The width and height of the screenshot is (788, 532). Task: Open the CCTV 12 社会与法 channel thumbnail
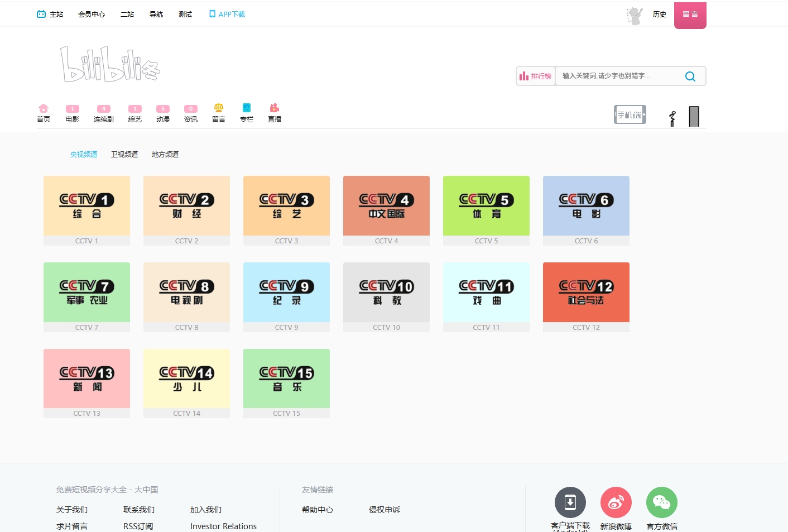click(586, 292)
